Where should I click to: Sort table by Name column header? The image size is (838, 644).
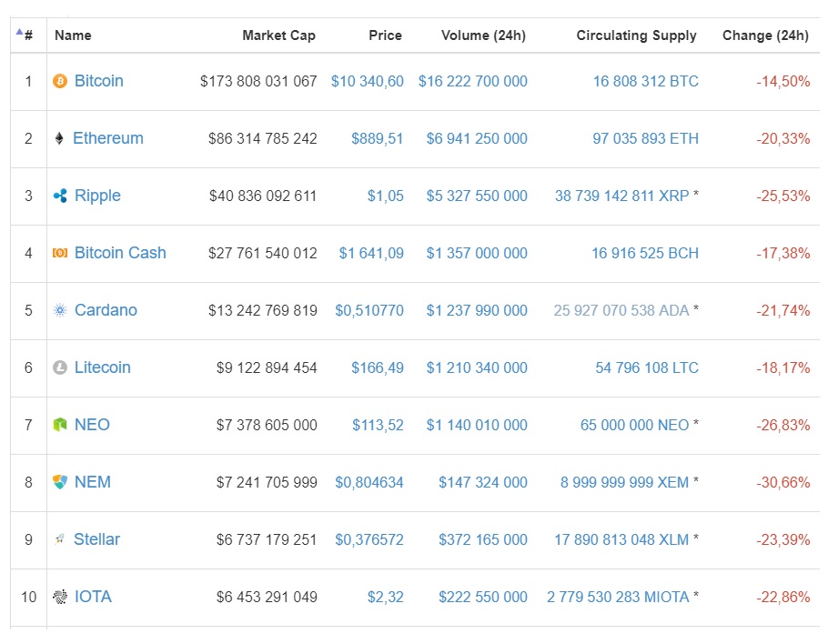[x=73, y=35]
